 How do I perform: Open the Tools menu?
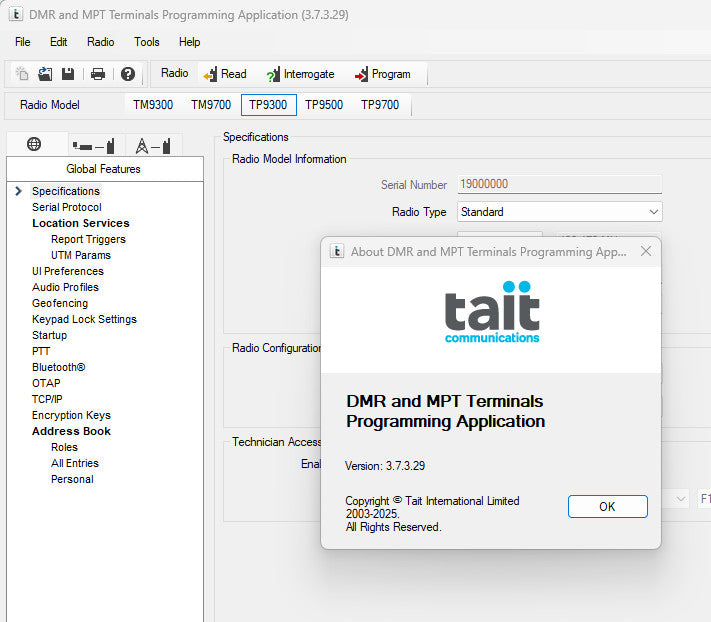(147, 42)
